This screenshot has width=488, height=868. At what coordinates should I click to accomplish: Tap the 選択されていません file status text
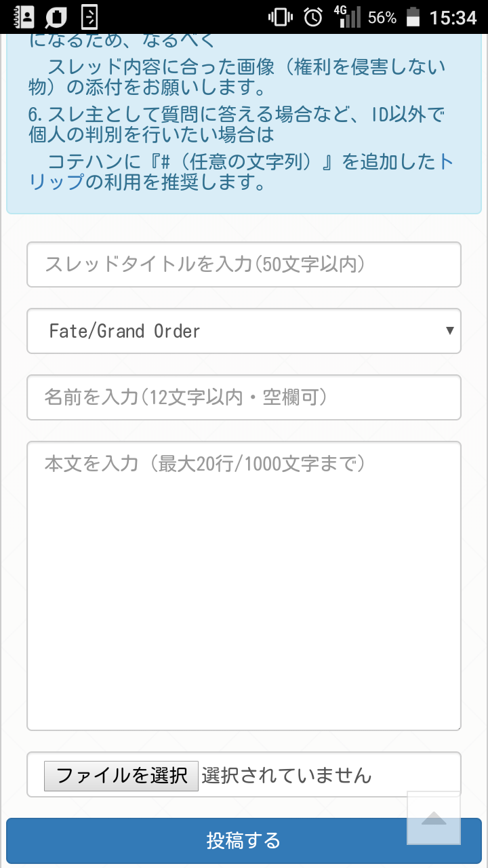pos(287,775)
